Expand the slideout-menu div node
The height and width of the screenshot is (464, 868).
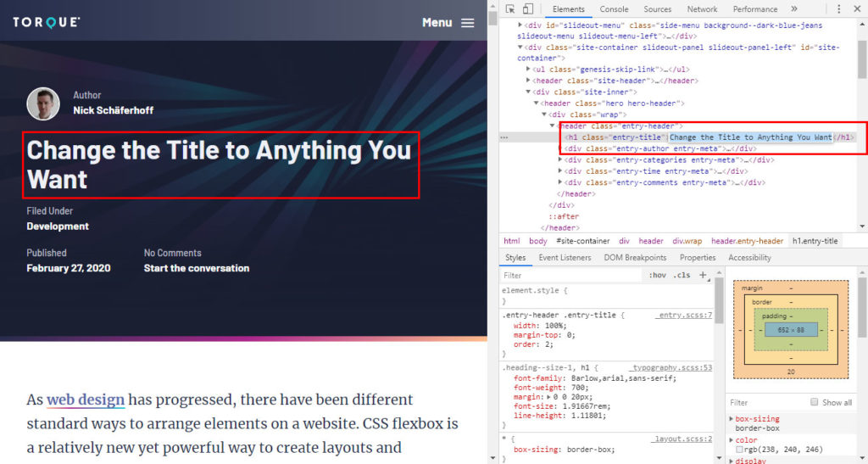(520, 25)
